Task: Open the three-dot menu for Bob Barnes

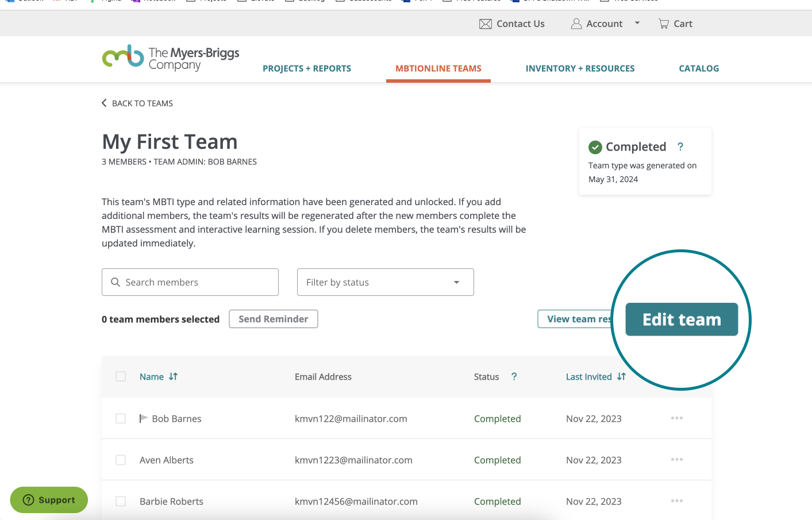Action: pyautogui.click(x=677, y=418)
